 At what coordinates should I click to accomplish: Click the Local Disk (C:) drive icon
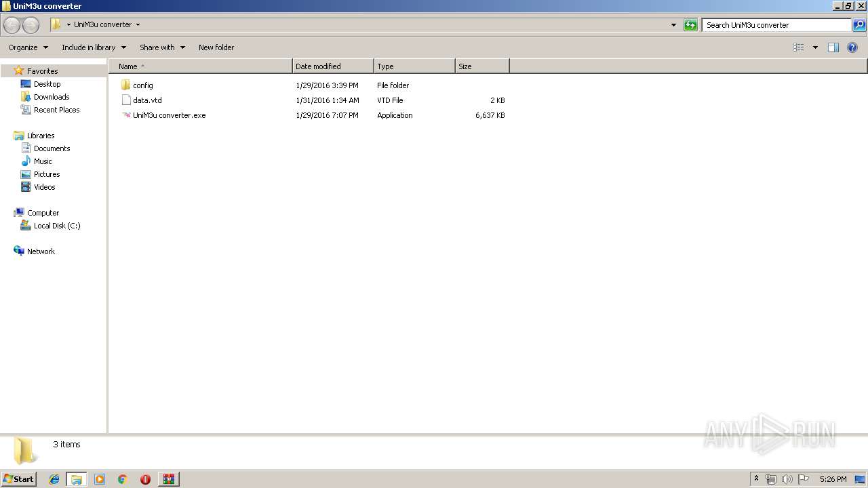click(26, 226)
